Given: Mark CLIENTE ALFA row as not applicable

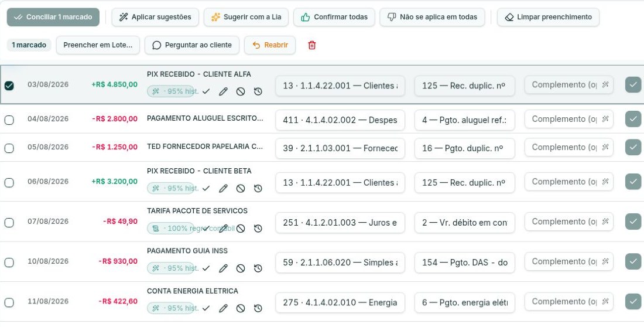Looking at the screenshot, I should (241, 91).
